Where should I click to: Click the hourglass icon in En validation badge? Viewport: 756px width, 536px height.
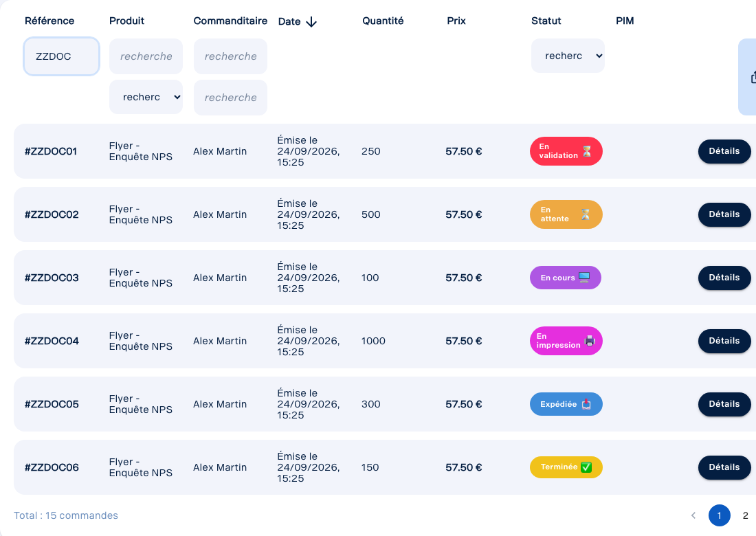[587, 151]
